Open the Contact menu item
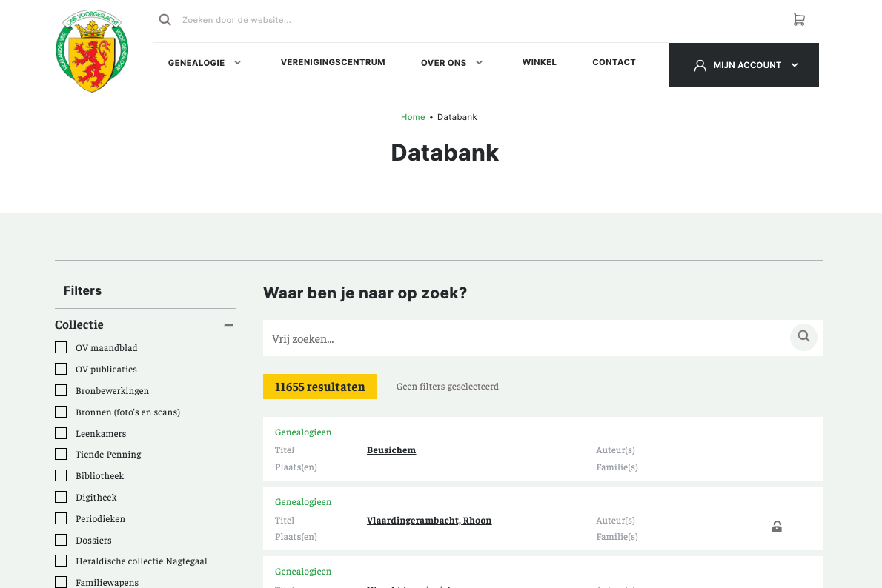This screenshot has height=588, width=882. point(614,62)
